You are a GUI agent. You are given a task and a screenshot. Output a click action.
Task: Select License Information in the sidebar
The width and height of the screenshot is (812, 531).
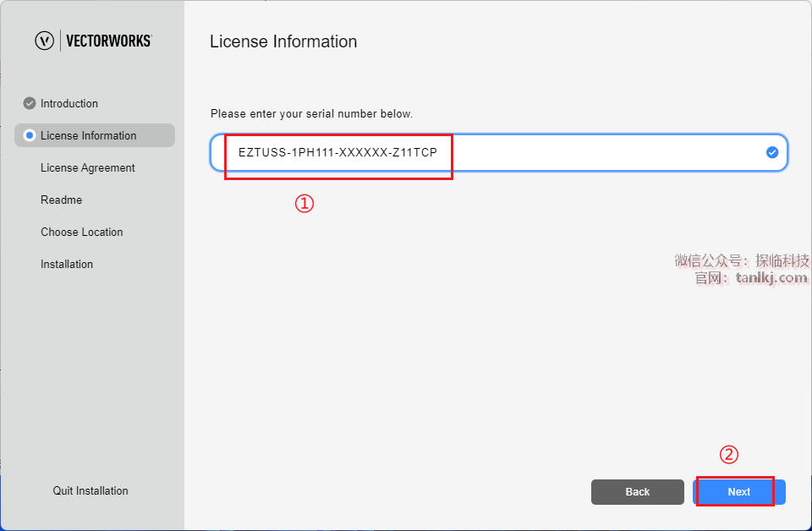88,135
